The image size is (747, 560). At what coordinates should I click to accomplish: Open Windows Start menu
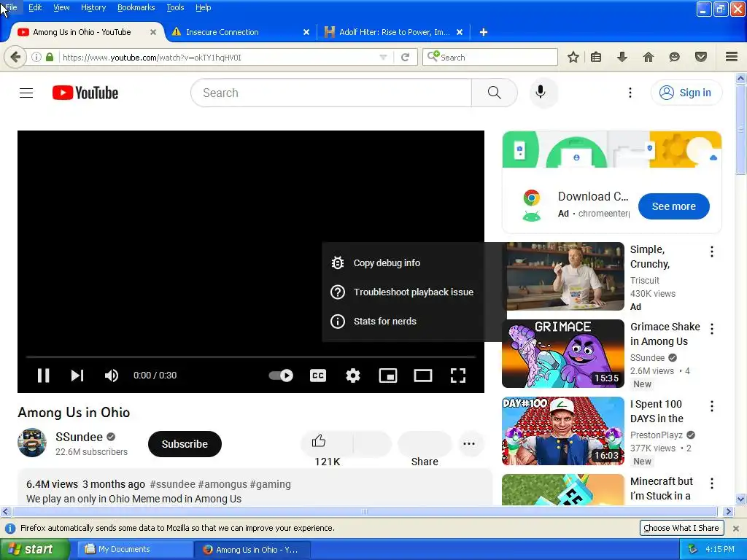34,550
